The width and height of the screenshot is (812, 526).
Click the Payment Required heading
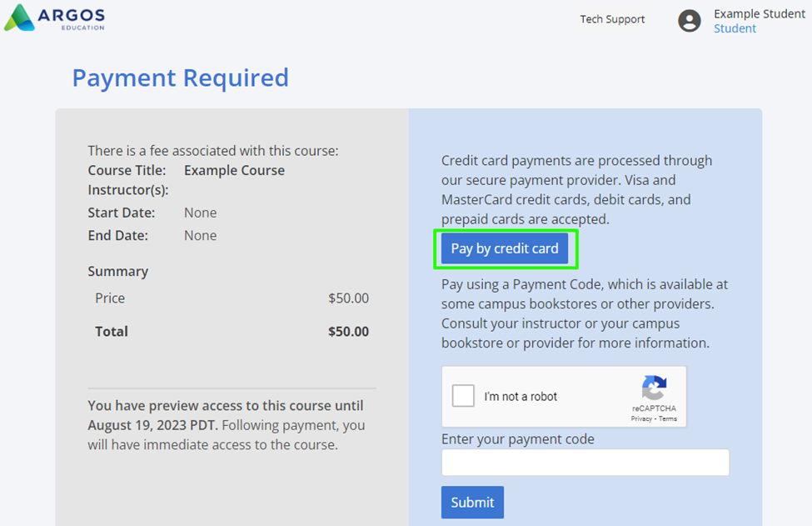click(x=180, y=78)
